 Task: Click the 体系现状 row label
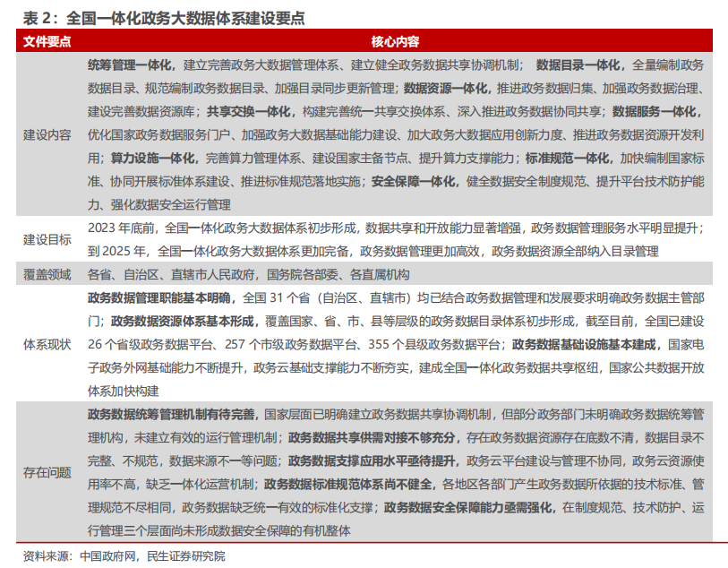tap(47, 345)
